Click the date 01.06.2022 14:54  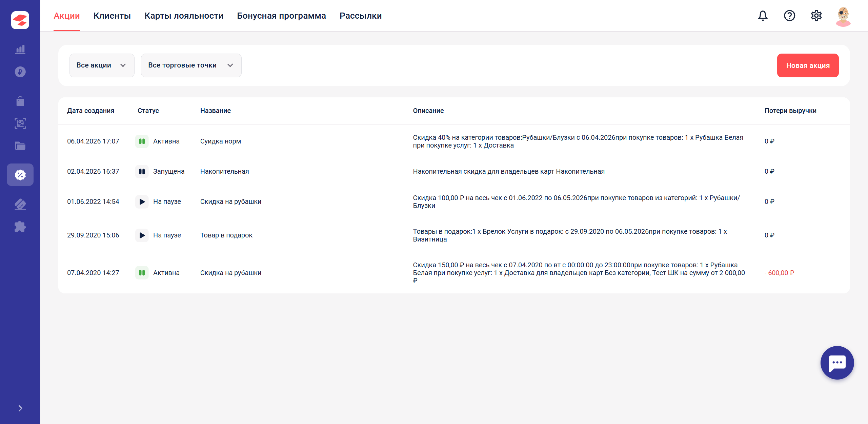click(x=93, y=201)
